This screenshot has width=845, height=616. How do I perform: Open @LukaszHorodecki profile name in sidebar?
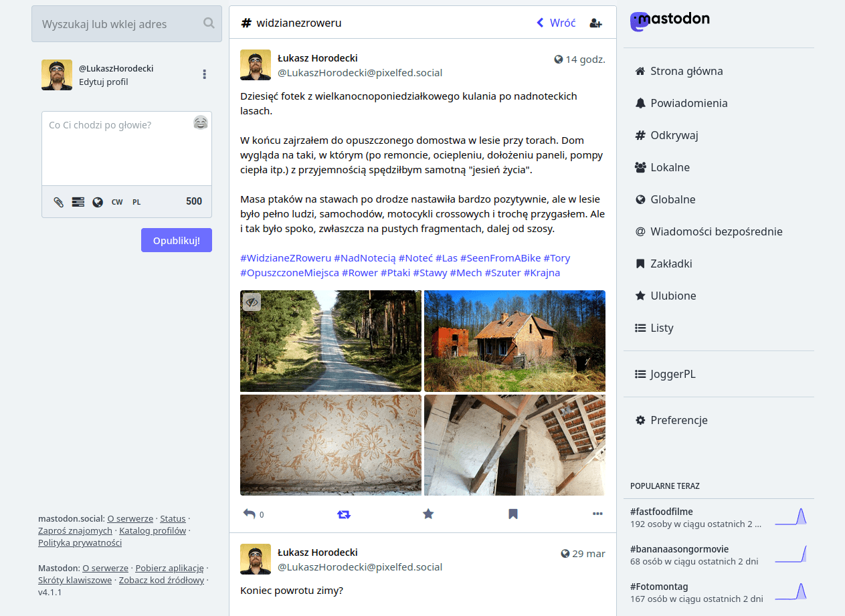(x=116, y=68)
